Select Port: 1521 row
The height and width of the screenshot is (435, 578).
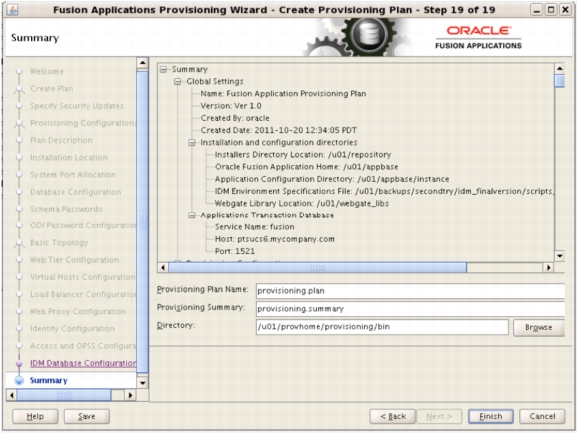click(235, 251)
